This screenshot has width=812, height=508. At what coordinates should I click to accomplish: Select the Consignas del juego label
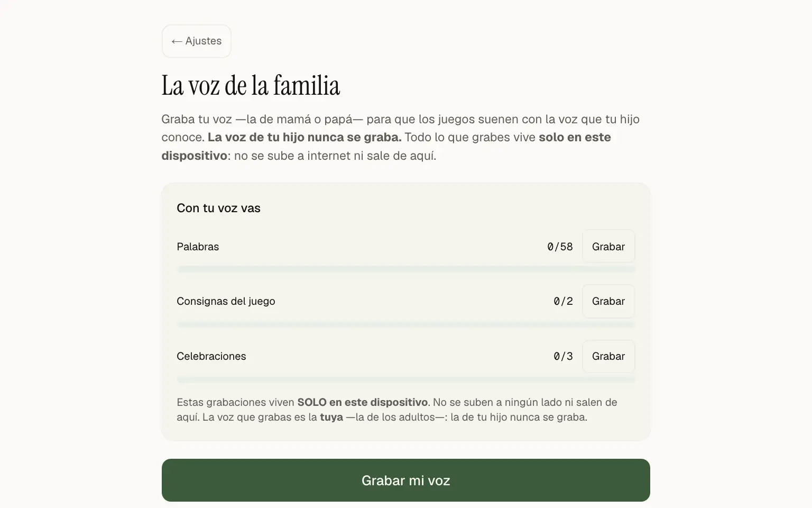[x=226, y=301]
